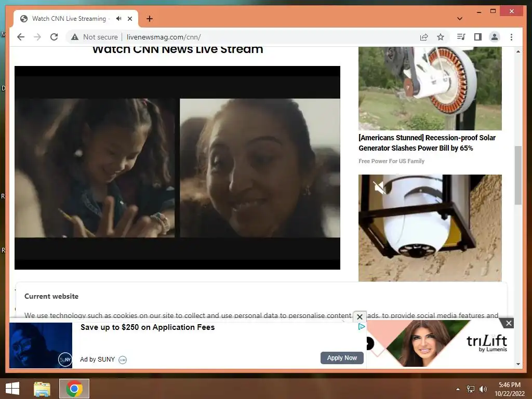532x399 pixels.
Task: Close the Watch CNN Live Streaming tab
Action: click(130, 19)
